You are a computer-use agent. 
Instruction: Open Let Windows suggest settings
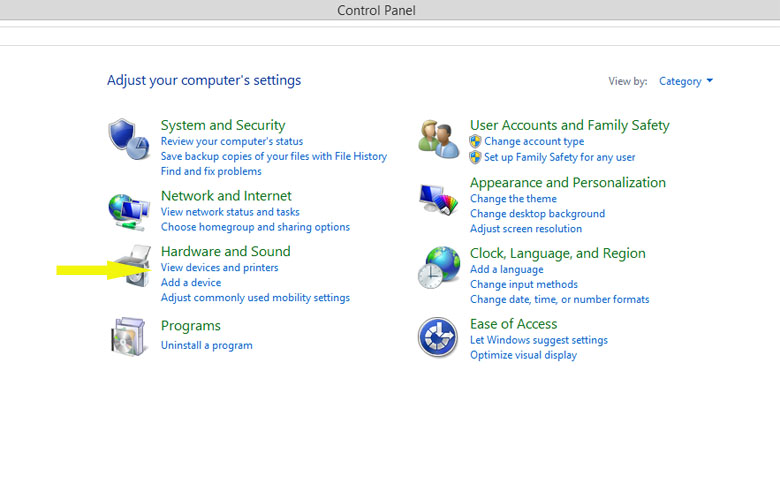pyautogui.click(x=538, y=340)
